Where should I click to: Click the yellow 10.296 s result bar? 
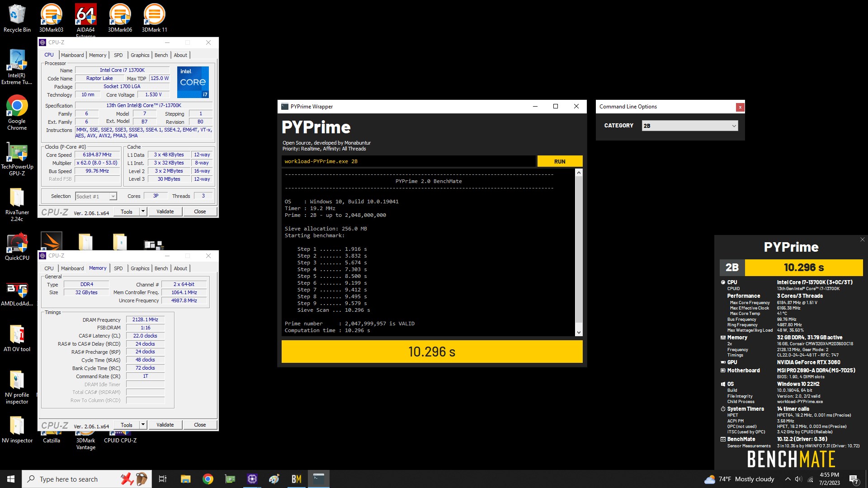pyautogui.click(x=432, y=352)
